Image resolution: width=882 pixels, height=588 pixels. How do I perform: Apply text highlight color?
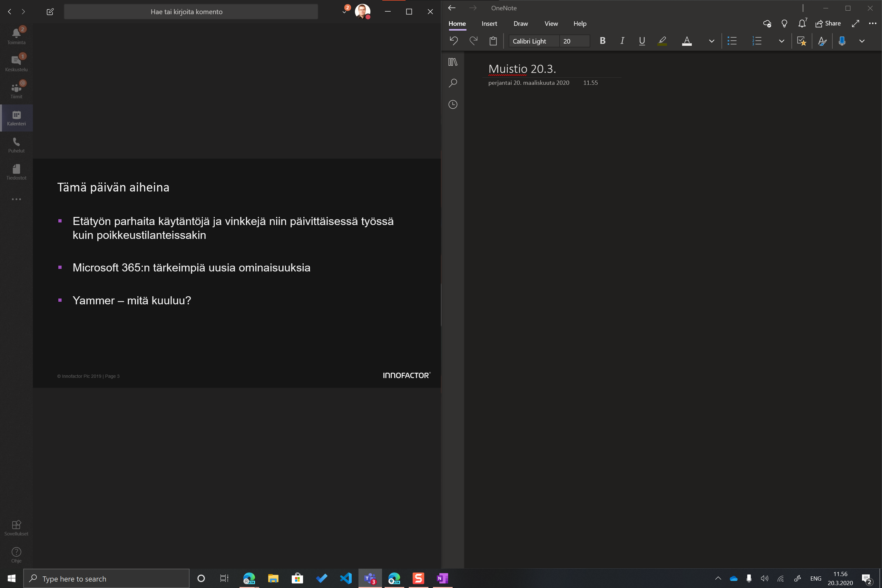click(662, 41)
